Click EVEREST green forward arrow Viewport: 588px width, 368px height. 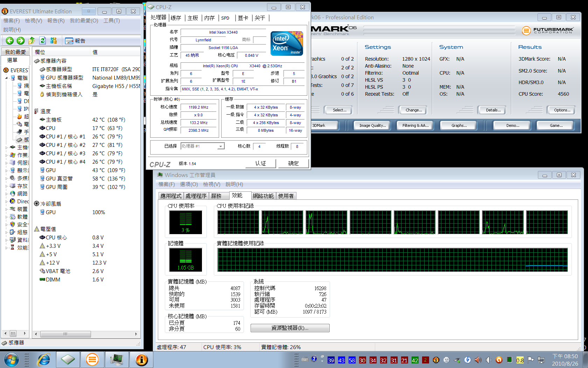click(21, 41)
